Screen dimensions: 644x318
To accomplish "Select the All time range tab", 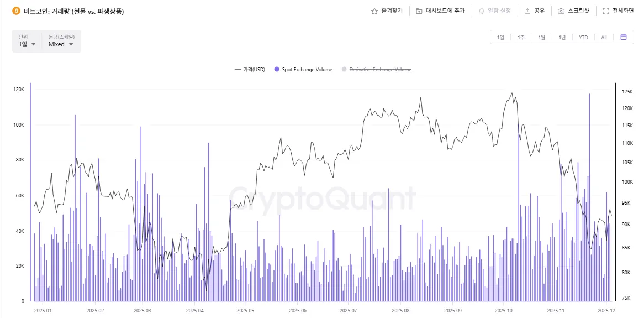I will [x=604, y=38].
